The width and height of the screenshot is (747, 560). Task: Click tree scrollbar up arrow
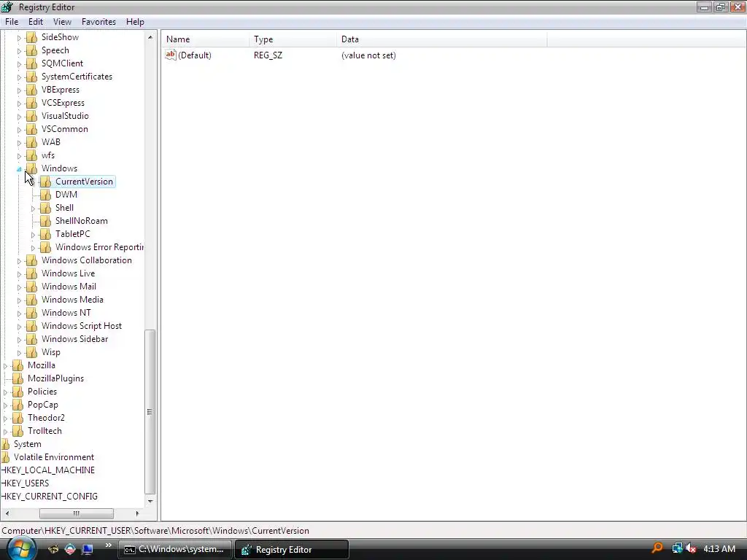coord(150,36)
